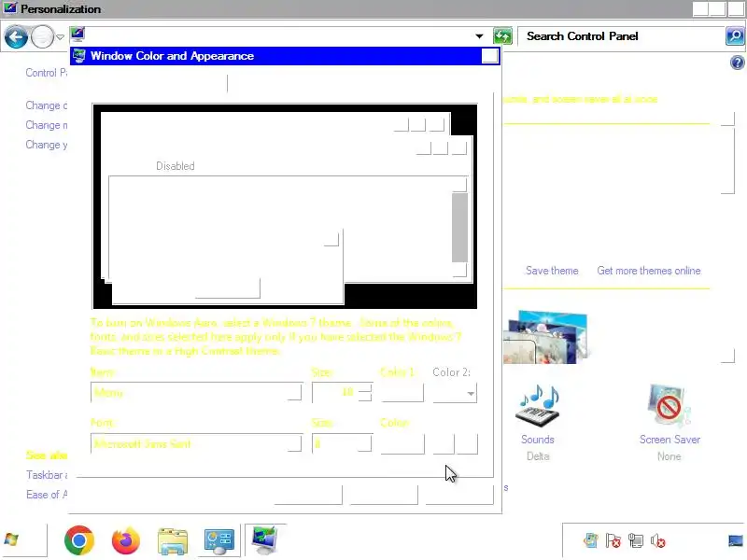Click the muted volume tray icon
Image resolution: width=747 pixels, height=560 pixels.
click(658, 540)
